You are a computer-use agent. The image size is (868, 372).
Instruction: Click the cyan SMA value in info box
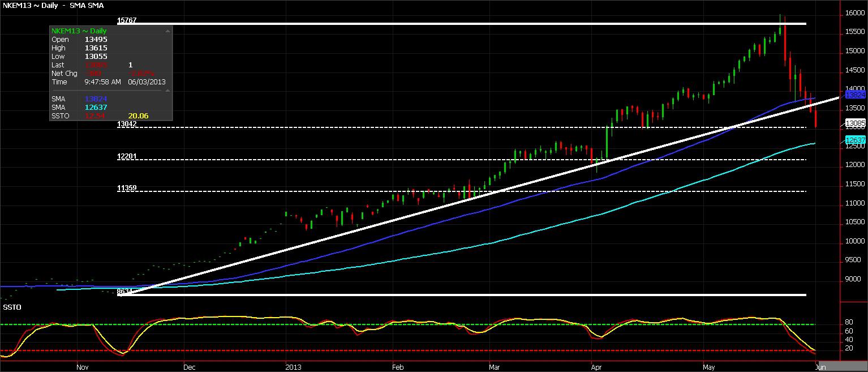(96, 107)
